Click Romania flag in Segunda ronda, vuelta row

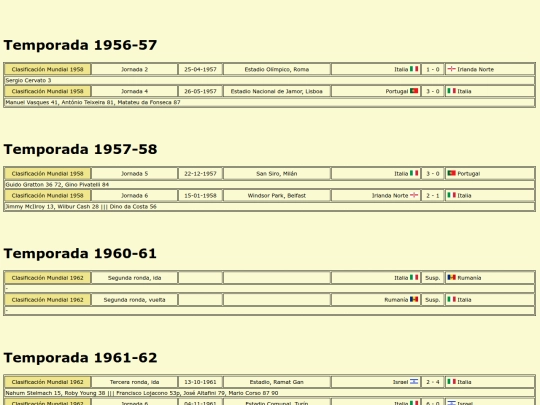pyautogui.click(x=414, y=300)
